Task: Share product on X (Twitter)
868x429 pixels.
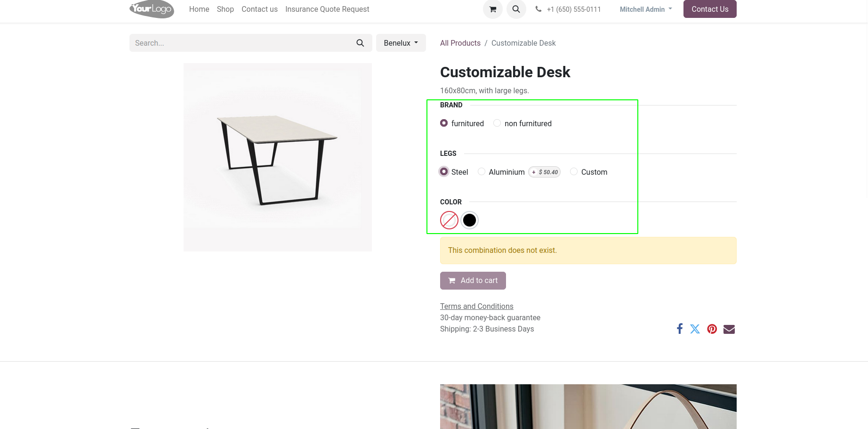Action: pyautogui.click(x=695, y=329)
